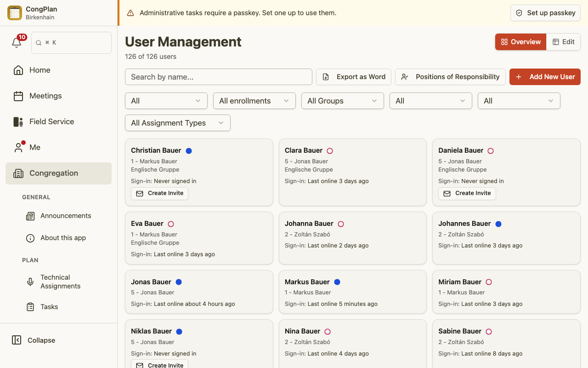Click the Announcements newspaper icon
The image size is (588, 368).
pyautogui.click(x=30, y=216)
